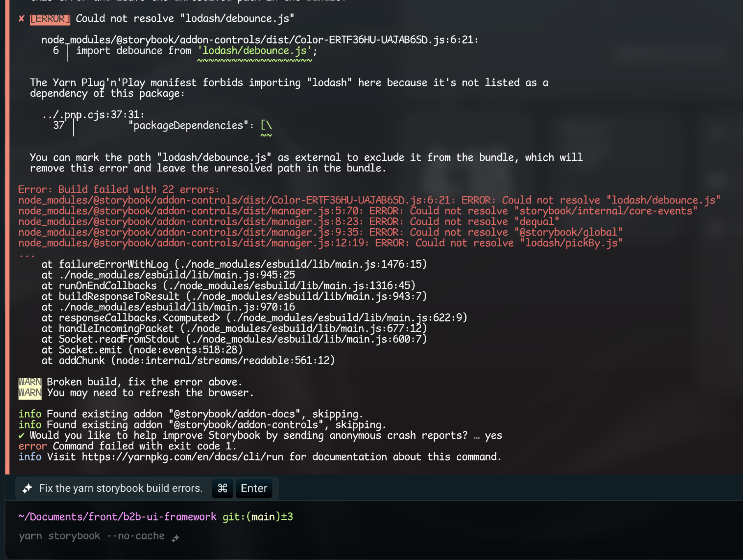This screenshot has height=560, width=743.
Task: Click the 'import debounce from' code line
Action: (x=197, y=51)
